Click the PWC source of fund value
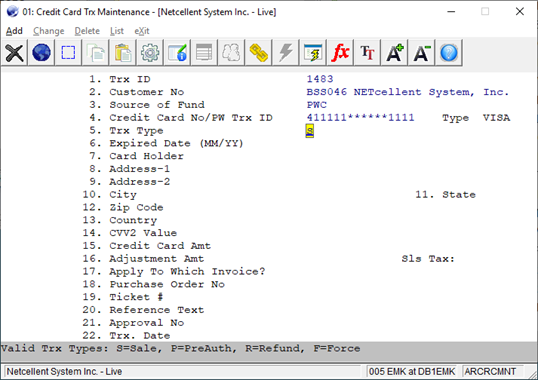Viewport: 538px width, 380px height. 316,105
